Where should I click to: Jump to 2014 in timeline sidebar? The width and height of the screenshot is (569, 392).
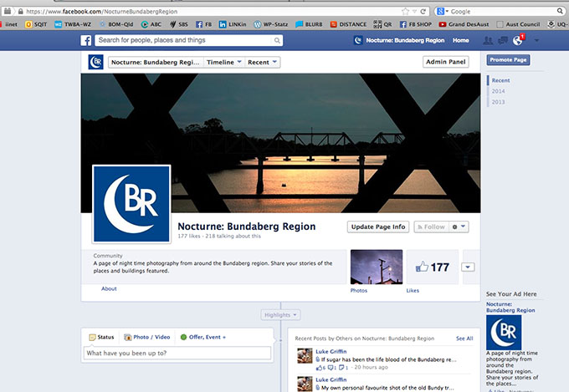498,91
